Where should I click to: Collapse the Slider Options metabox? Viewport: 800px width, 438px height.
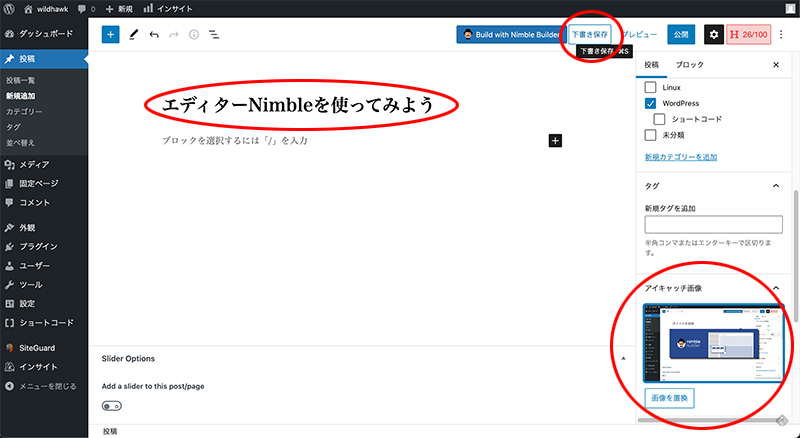(623, 358)
